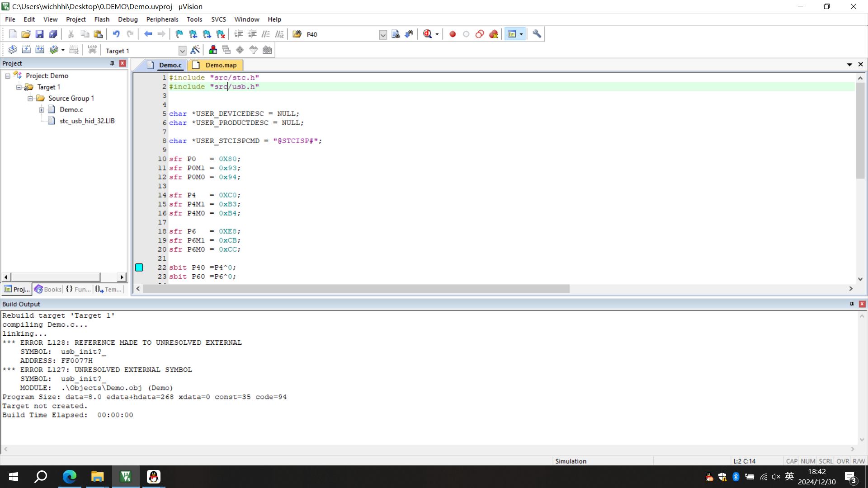Toggle the OVR indicator in status bar

coord(843,461)
